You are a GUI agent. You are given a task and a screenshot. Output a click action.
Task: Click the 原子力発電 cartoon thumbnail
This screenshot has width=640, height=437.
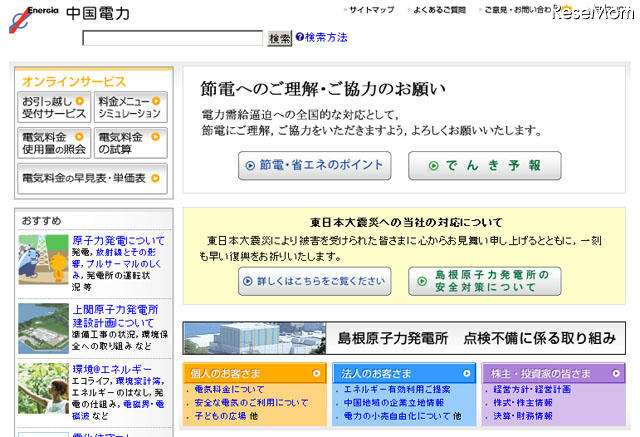[43, 260]
